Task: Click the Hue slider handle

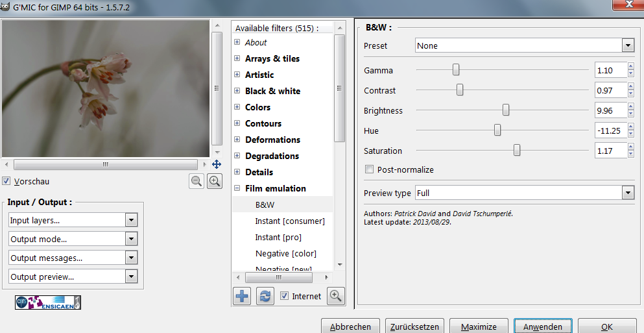Action: pos(497,130)
